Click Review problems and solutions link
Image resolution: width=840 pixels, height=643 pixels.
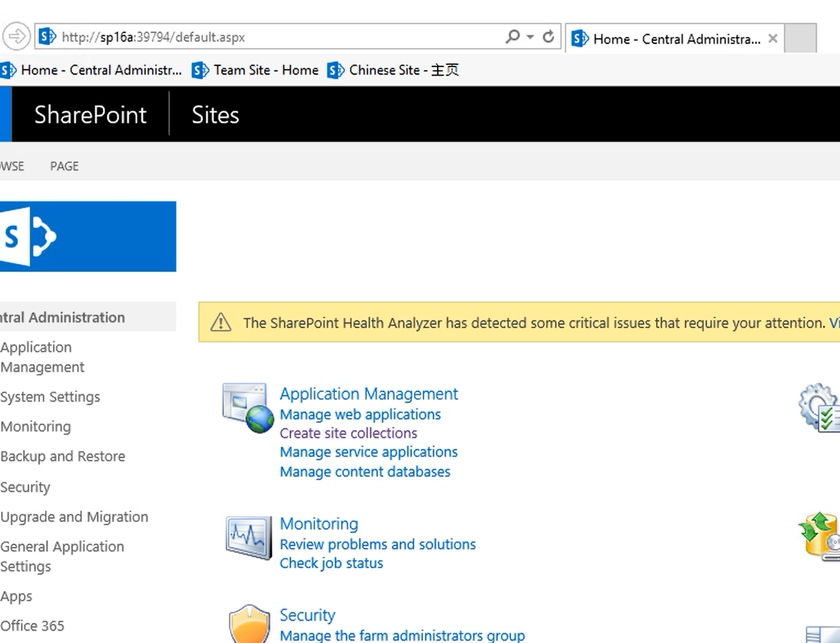pos(378,544)
